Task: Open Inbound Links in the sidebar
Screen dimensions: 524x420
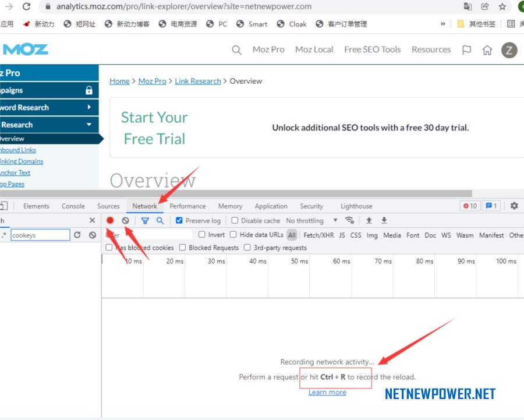Action: coord(18,150)
